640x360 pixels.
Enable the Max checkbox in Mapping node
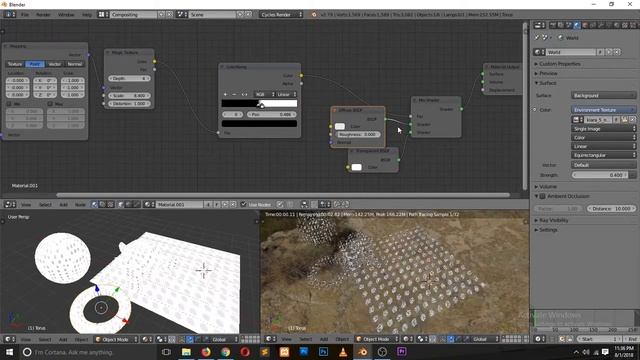coord(50,104)
